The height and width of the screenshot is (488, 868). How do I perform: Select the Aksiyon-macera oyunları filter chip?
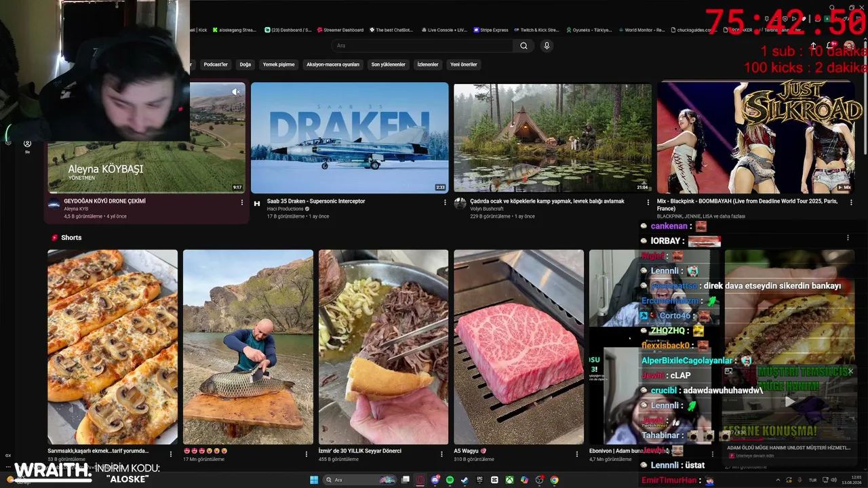[333, 64]
